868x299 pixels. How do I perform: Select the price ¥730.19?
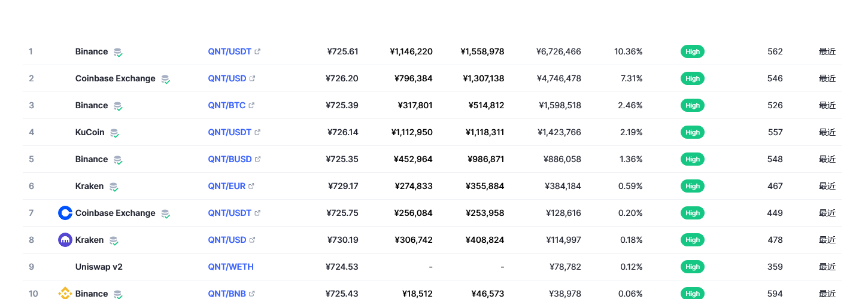(x=343, y=240)
